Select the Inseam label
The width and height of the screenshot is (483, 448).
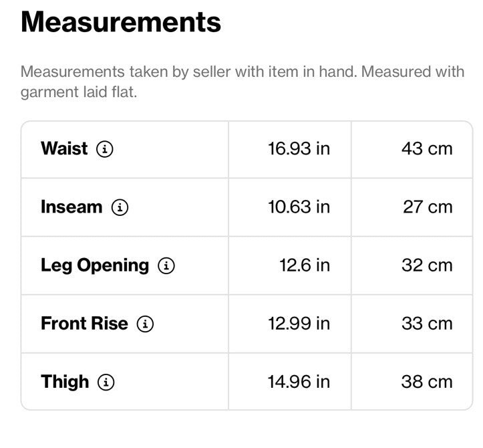[71, 207]
